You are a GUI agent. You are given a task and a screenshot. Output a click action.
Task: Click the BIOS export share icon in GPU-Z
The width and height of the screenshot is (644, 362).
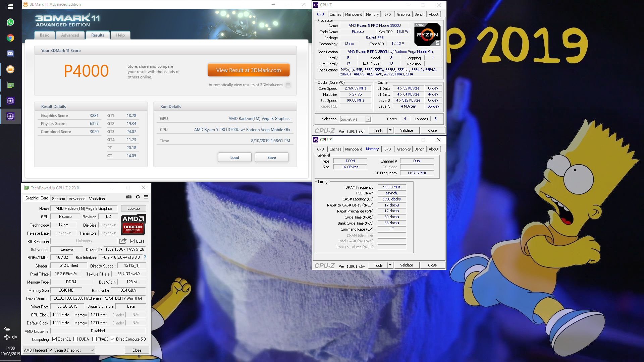click(123, 241)
